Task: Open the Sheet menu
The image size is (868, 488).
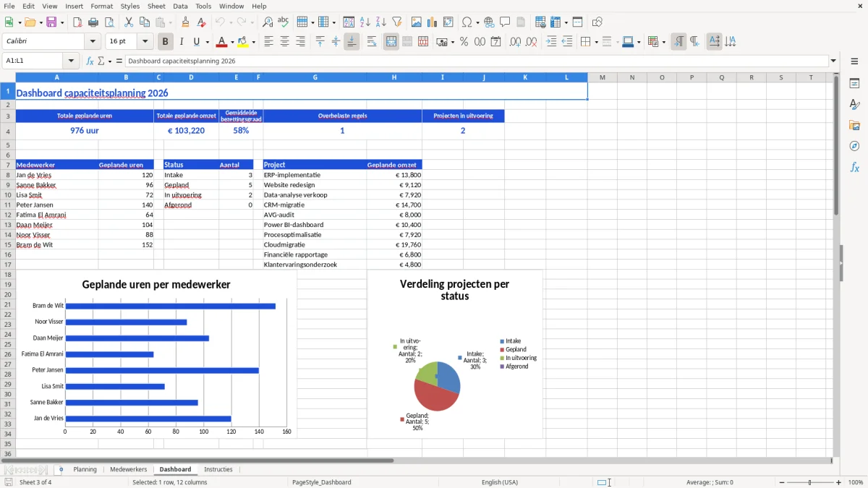Action: 156,6
